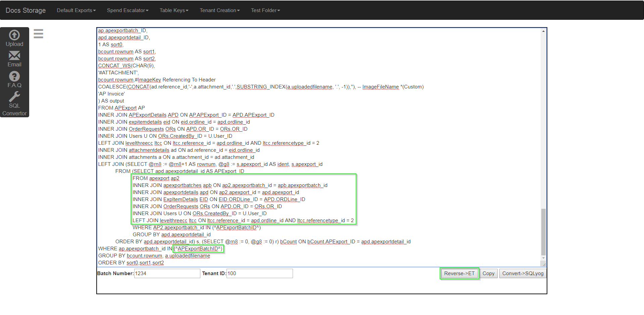Viewport: 644px width, 315px height.
Task: Click "FROM apexport ap2" line
Action: [156, 178]
